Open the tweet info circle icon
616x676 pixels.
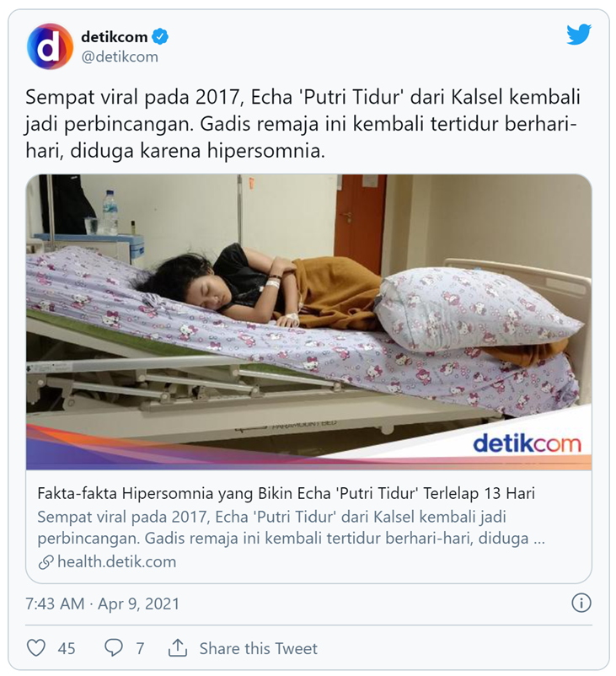pos(581,603)
